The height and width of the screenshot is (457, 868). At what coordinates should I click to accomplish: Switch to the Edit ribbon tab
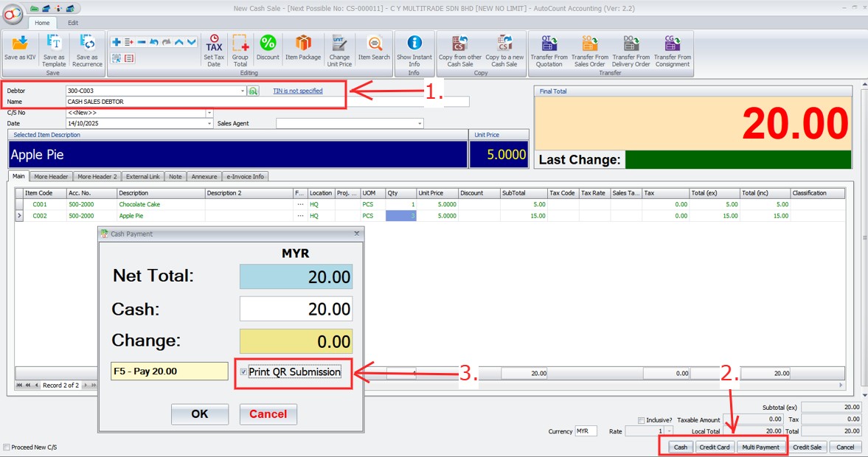(x=73, y=23)
